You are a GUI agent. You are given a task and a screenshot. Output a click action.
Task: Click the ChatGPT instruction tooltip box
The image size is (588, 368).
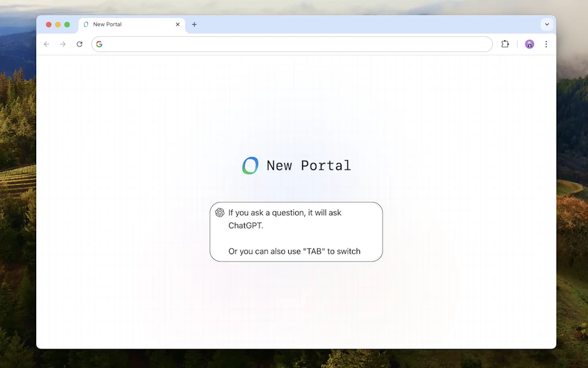pyautogui.click(x=296, y=231)
